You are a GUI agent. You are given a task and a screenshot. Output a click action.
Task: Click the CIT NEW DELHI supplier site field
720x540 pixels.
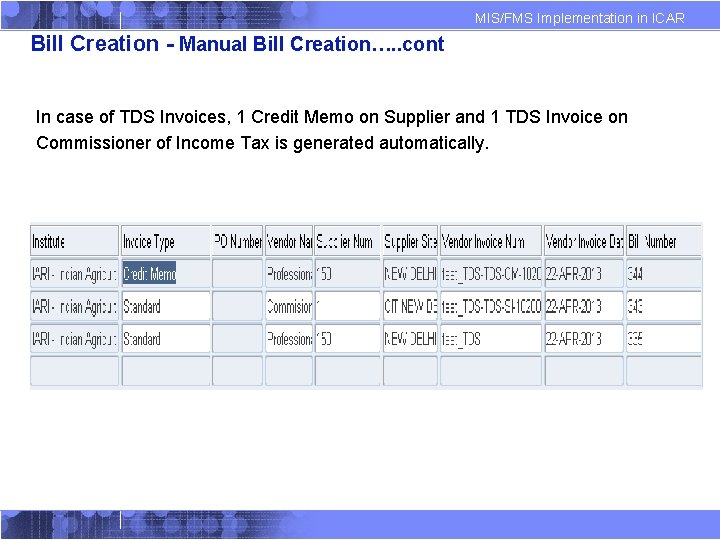click(410, 306)
